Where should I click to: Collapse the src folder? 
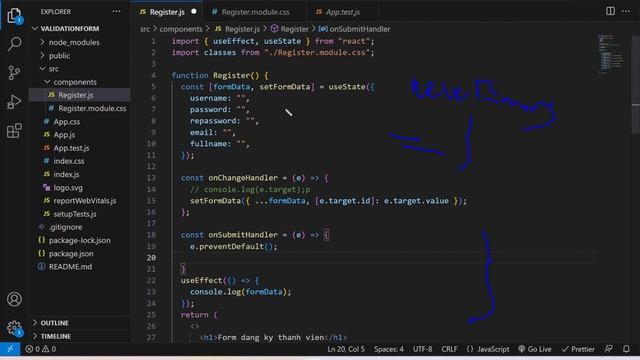tap(80, 69)
